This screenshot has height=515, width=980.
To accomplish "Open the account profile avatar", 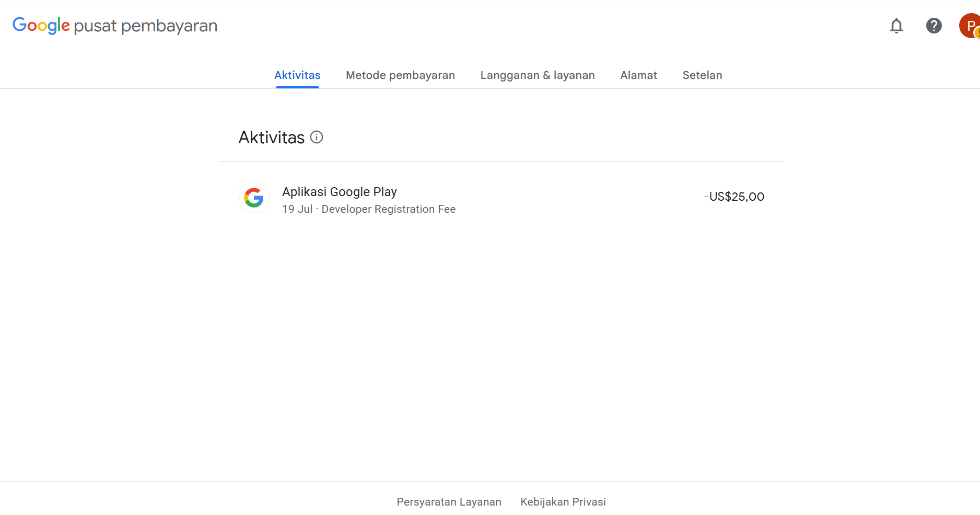I will click(x=970, y=26).
